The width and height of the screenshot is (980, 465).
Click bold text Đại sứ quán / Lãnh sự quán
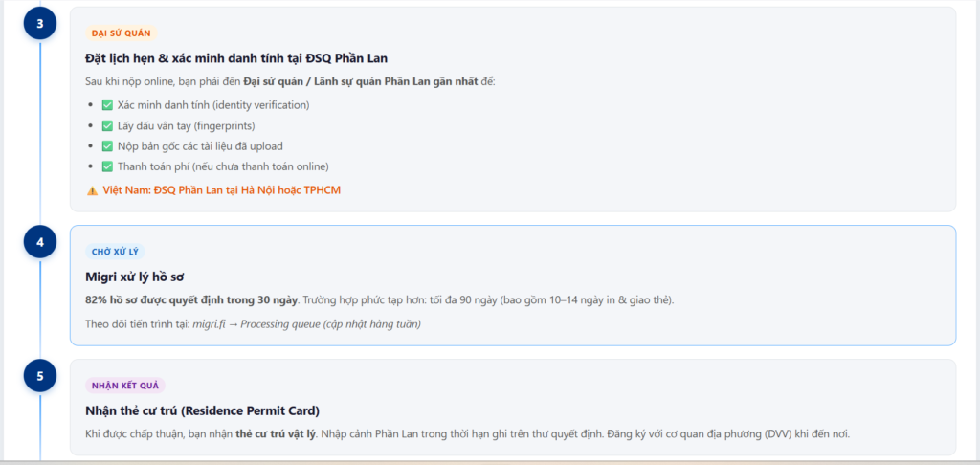click(x=361, y=81)
